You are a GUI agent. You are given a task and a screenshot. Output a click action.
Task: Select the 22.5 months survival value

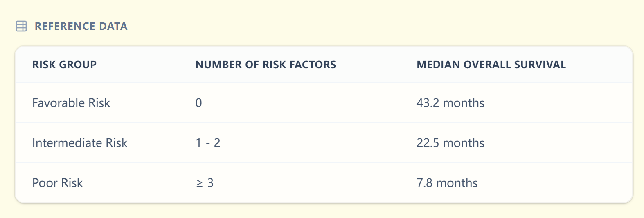[450, 143]
